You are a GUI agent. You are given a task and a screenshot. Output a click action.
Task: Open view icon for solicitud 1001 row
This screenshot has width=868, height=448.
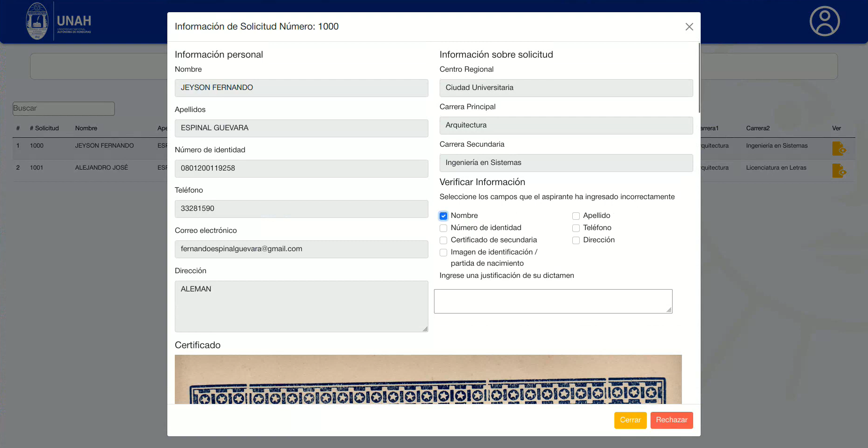[x=838, y=171]
